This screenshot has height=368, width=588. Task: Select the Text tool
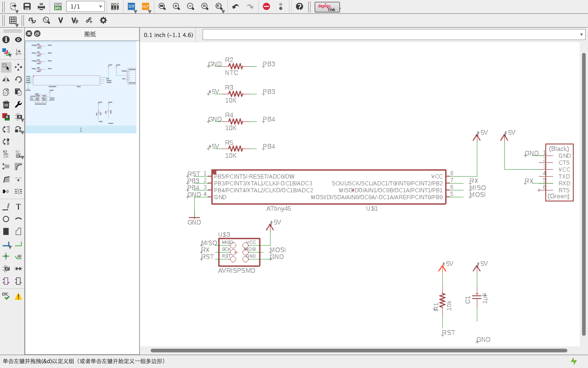pyautogui.click(x=18, y=207)
